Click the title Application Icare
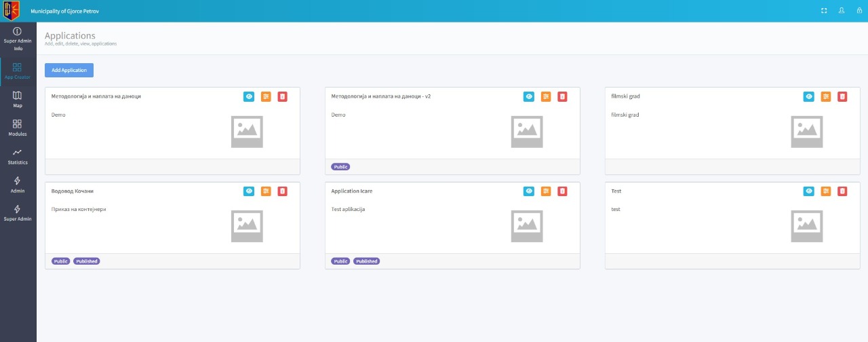 tap(352, 191)
